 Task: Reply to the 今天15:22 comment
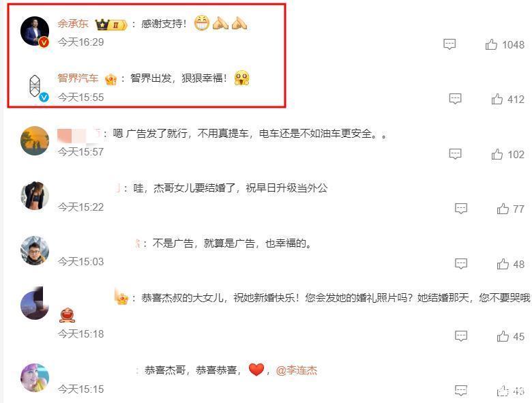[461, 208]
